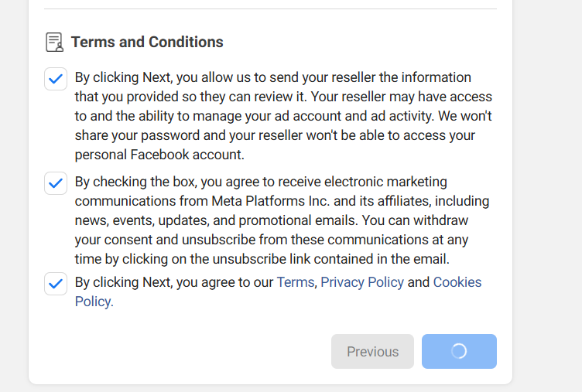This screenshot has height=392, width=582.
Task: Click the Terms and Conditions heading
Action: coord(147,42)
